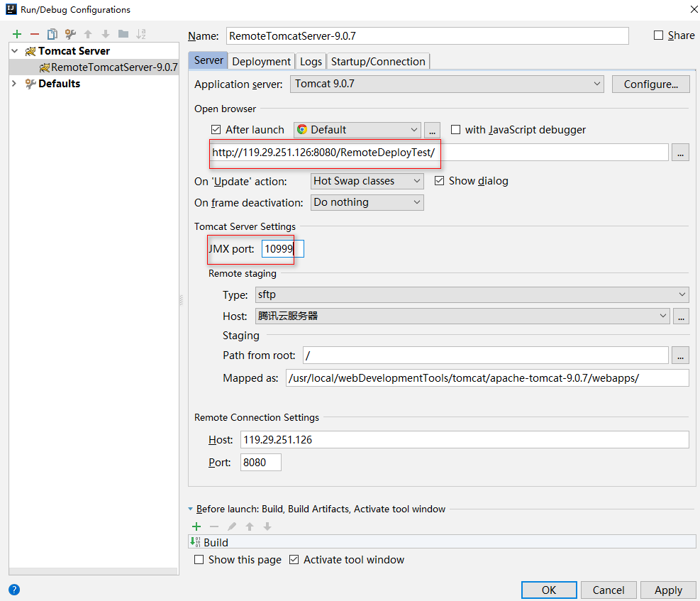
Task: Open Application server dropdown Tomcat 9.0.7
Action: click(x=447, y=84)
